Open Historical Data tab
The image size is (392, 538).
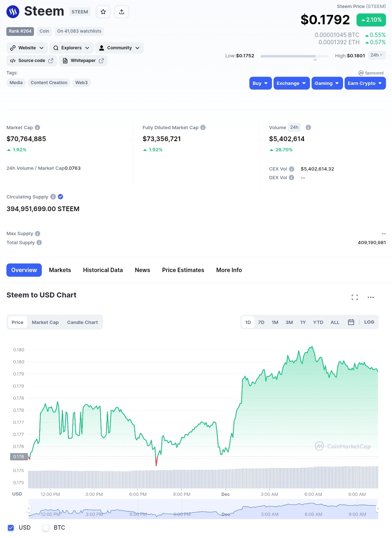103,270
